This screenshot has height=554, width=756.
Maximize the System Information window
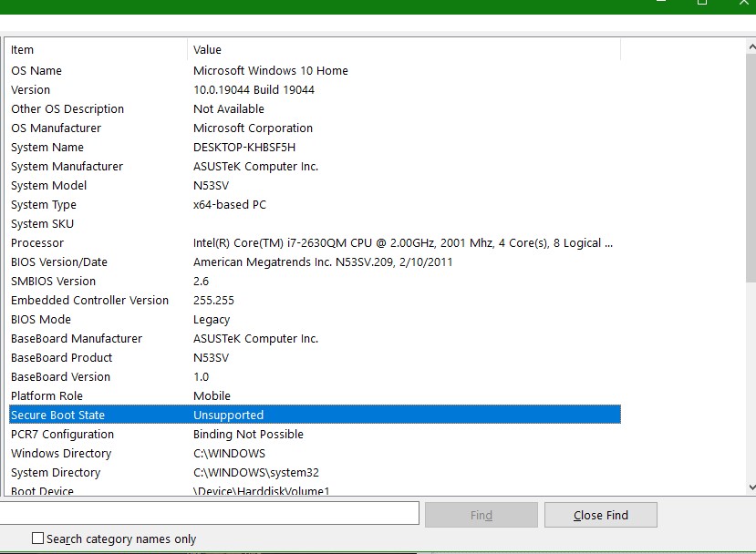click(x=702, y=3)
